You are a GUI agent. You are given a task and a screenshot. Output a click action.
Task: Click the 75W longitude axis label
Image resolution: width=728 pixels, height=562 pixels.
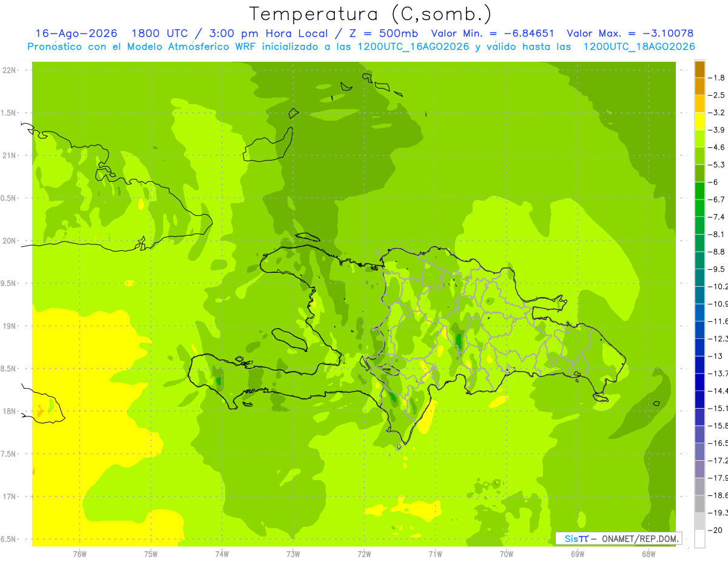[151, 554]
